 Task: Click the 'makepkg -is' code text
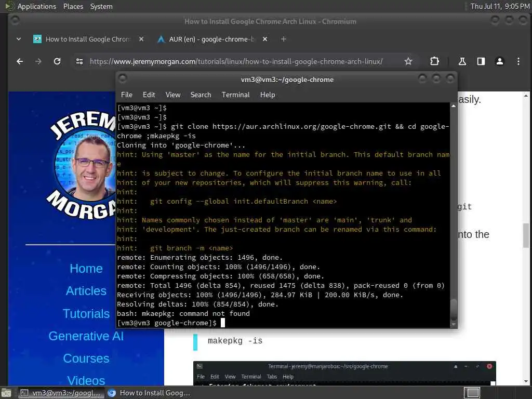click(x=235, y=341)
